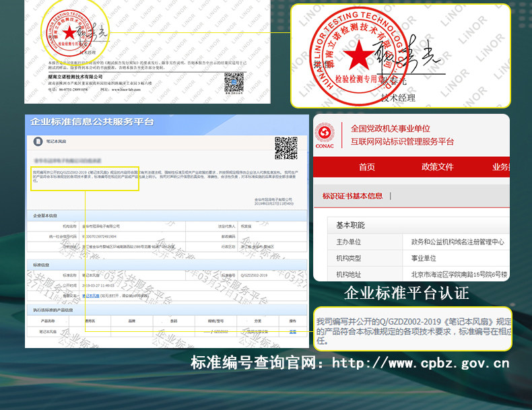Click the http://www.cpbz.gov.cn URL text
This screenshot has width=532, height=410.
point(420,363)
